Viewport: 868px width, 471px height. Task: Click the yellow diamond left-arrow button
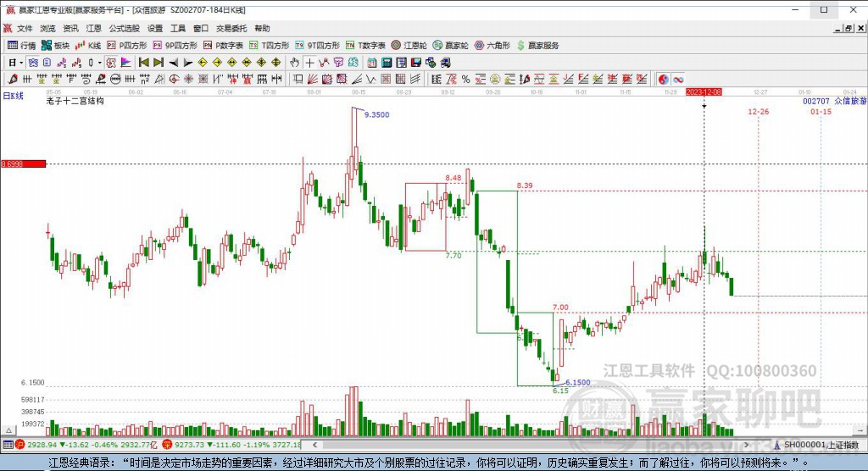(x=203, y=63)
